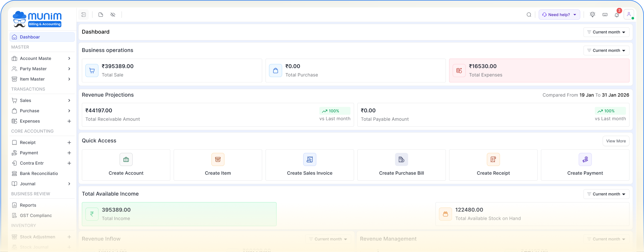Click Create Receipt quick access card

(493, 165)
